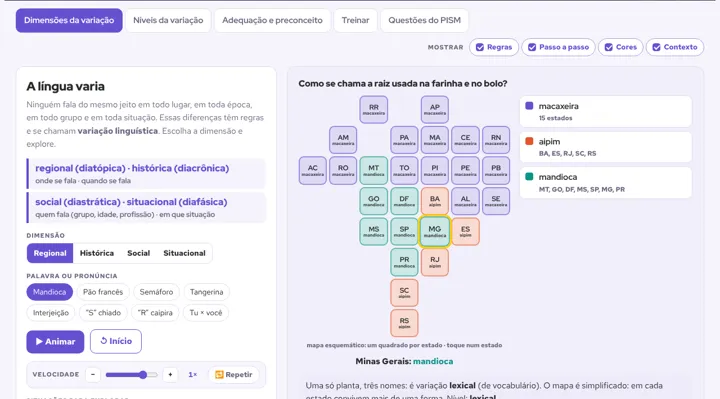Viewport: 720px width, 399px height.
Task: Click the mandioca green color swatch
Action: click(529, 176)
